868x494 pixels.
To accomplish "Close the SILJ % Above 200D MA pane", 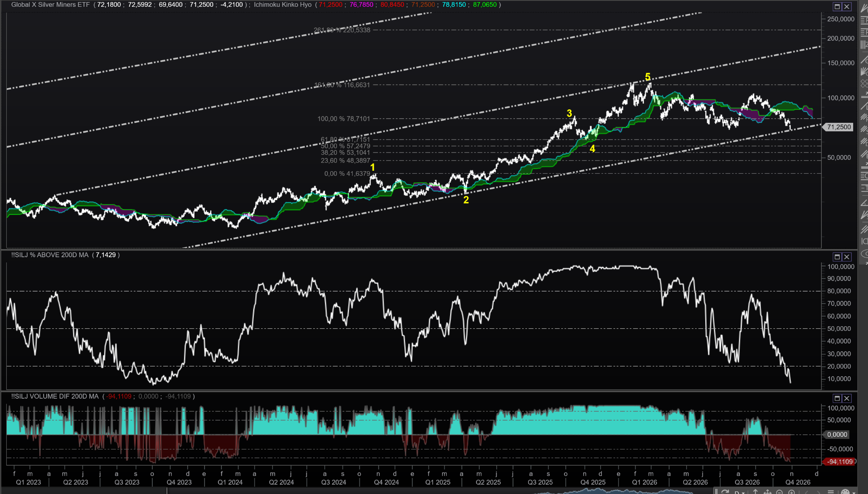I will click(847, 257).
